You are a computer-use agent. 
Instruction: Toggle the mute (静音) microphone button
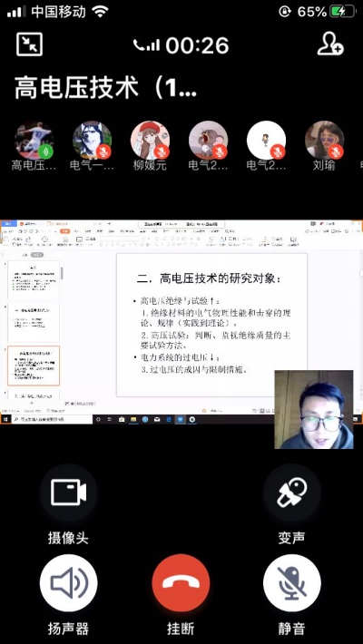291,583
